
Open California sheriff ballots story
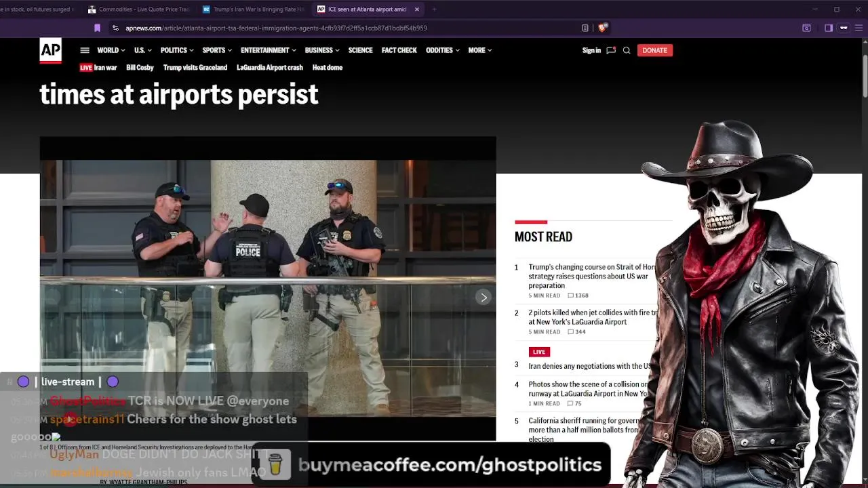(585, 430)
